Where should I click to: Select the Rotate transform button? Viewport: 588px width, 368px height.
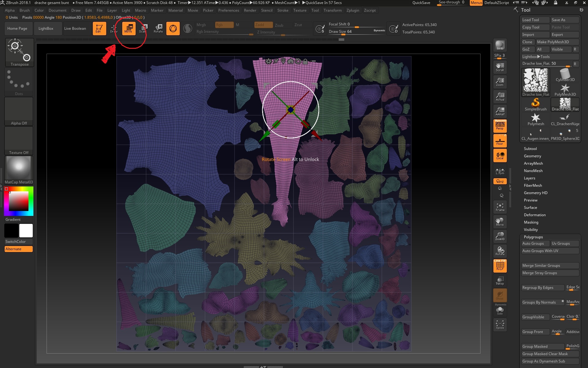click(158, 28)
